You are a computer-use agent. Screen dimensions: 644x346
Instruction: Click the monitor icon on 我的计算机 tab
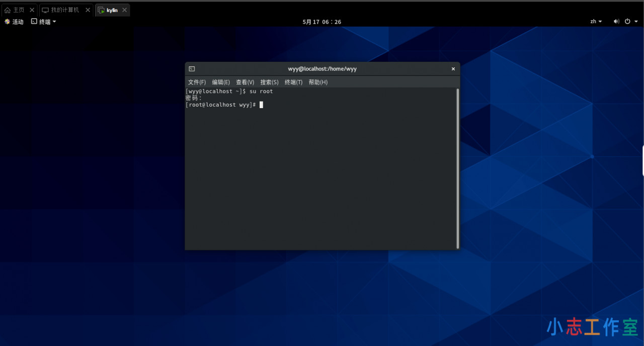point(44,9)
